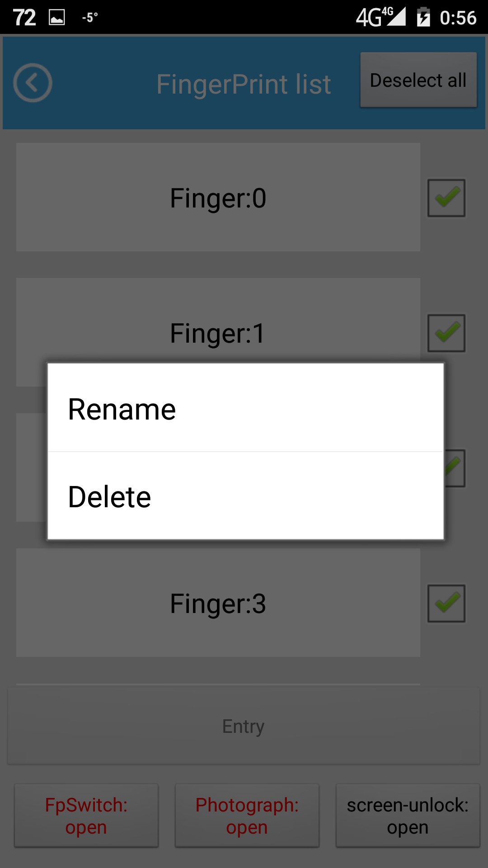The height and width of the screenshot is (868, 488).
Task: Tap the battery charging icon
Action: click(423, 17)
